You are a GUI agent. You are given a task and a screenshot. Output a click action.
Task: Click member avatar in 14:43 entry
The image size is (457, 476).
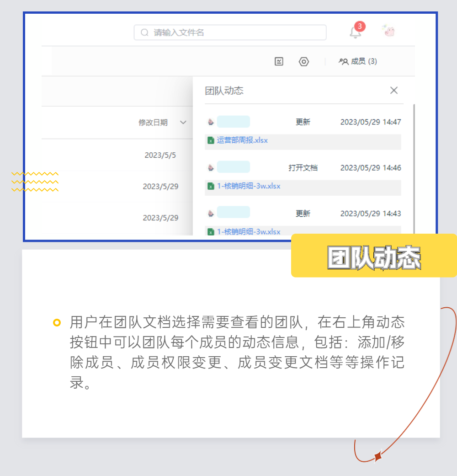point(211,214)
